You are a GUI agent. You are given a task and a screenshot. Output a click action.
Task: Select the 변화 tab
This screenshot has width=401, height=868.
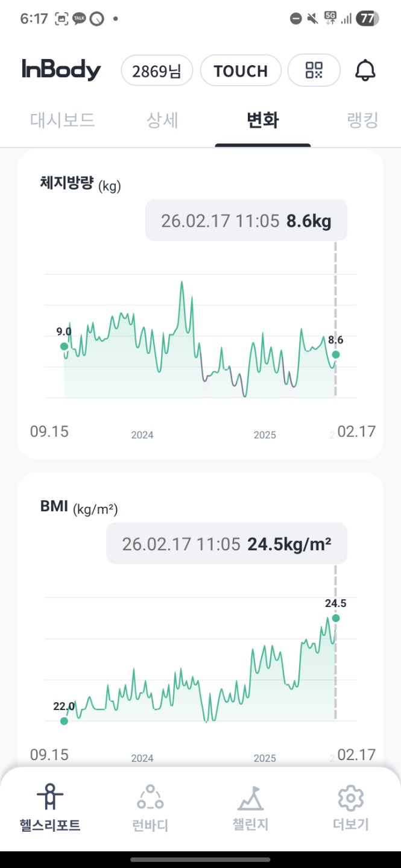click(263, 120)
